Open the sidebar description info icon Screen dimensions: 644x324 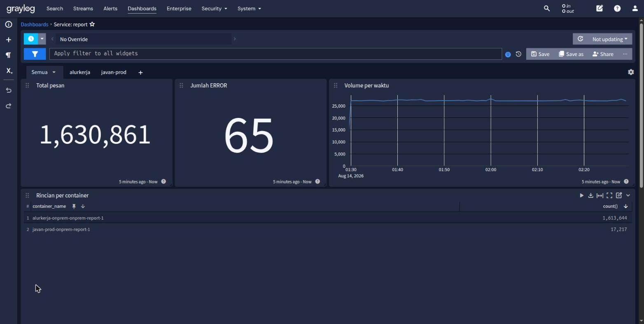click(x=8, y=24)
